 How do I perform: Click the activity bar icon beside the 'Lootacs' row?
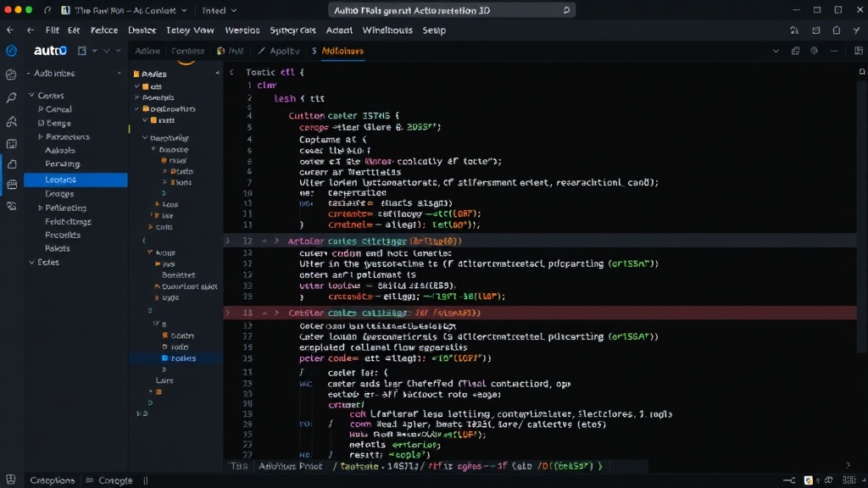click(x=12, y=184)
